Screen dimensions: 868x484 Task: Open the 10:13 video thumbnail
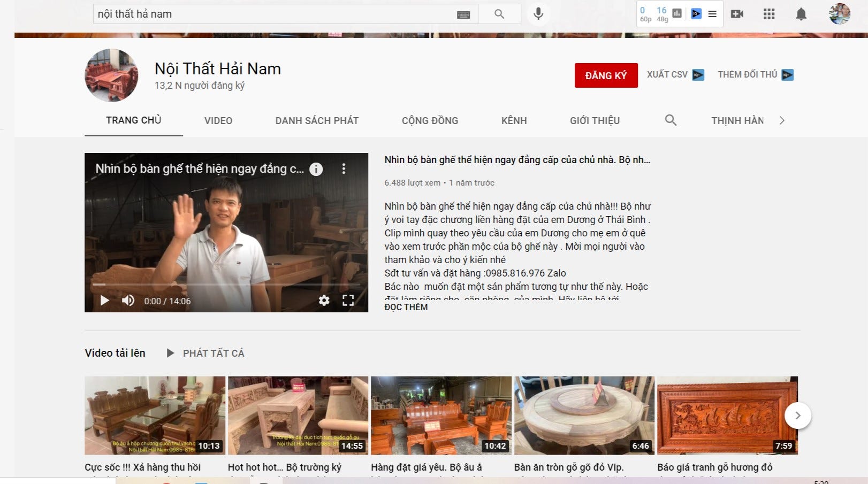155,416
